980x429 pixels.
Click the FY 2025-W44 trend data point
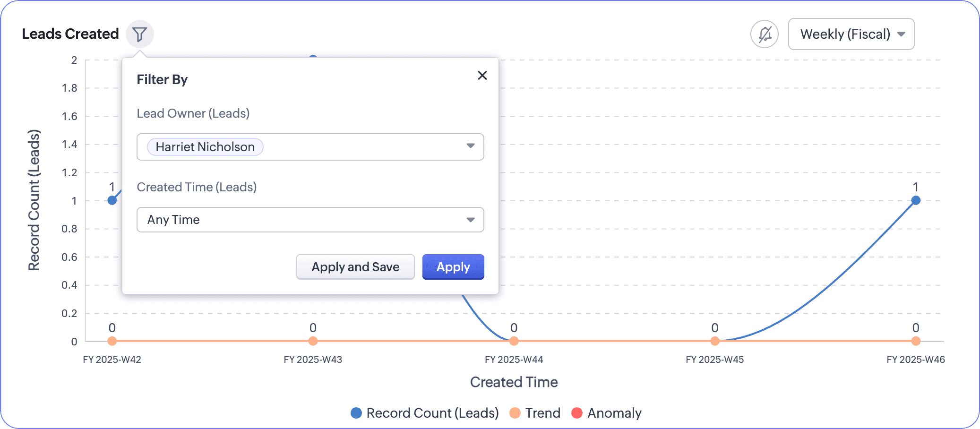(x=514, y=341)
